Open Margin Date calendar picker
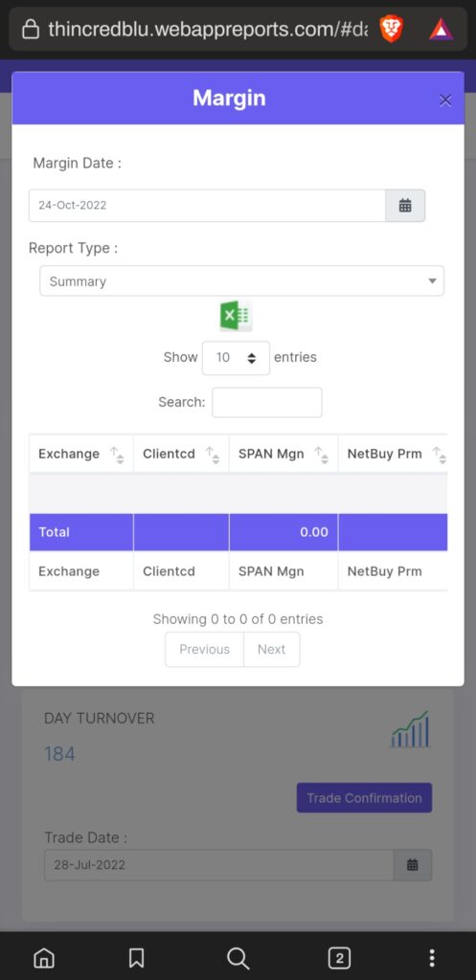Screen dimensions: 476x980 click(405, 206)
